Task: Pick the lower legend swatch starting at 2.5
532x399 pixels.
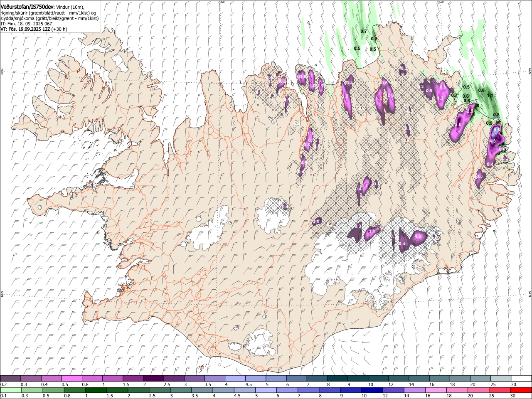Action: point(160,390)
